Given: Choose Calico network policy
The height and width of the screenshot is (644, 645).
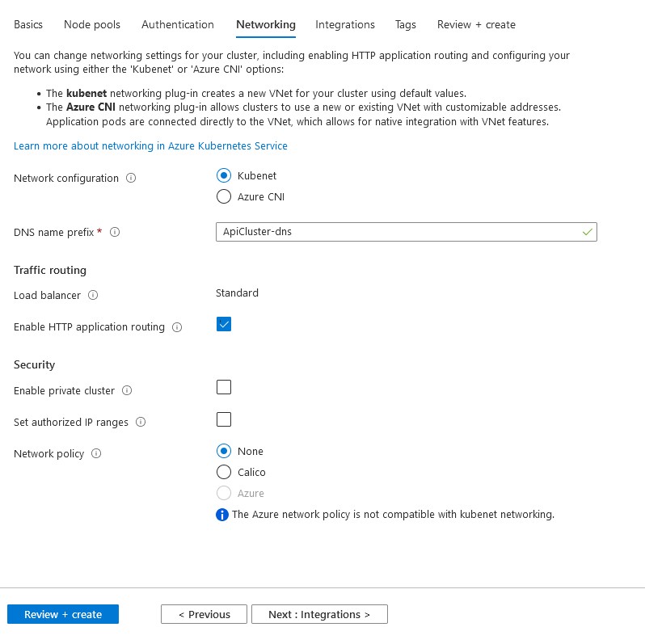Looking at the screenshot, I should 224,472.
